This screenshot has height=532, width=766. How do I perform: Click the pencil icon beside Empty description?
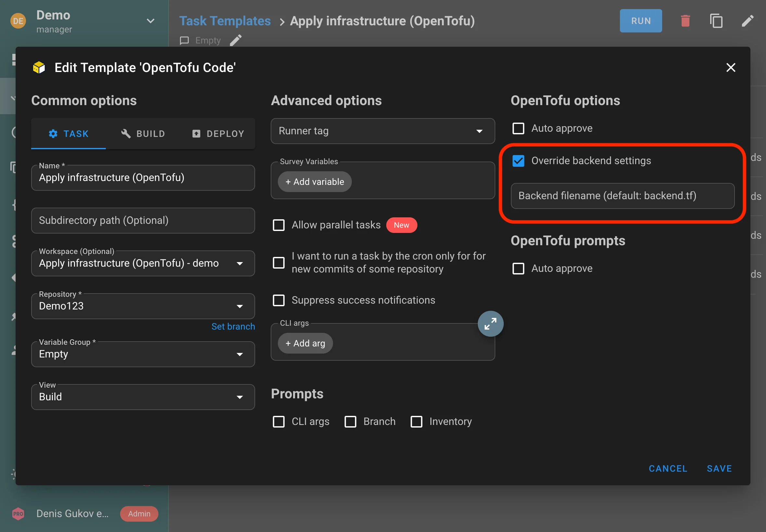(x=236, y=40)
